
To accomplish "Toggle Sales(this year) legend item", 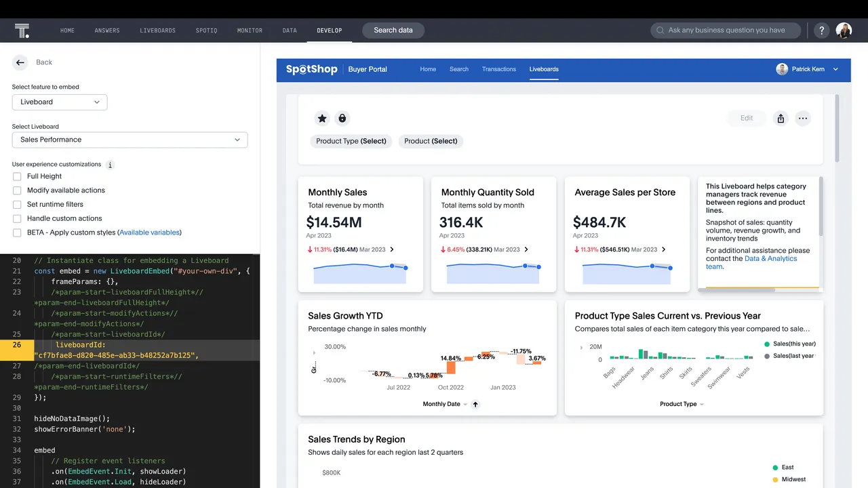I will (x=789, y=344).
